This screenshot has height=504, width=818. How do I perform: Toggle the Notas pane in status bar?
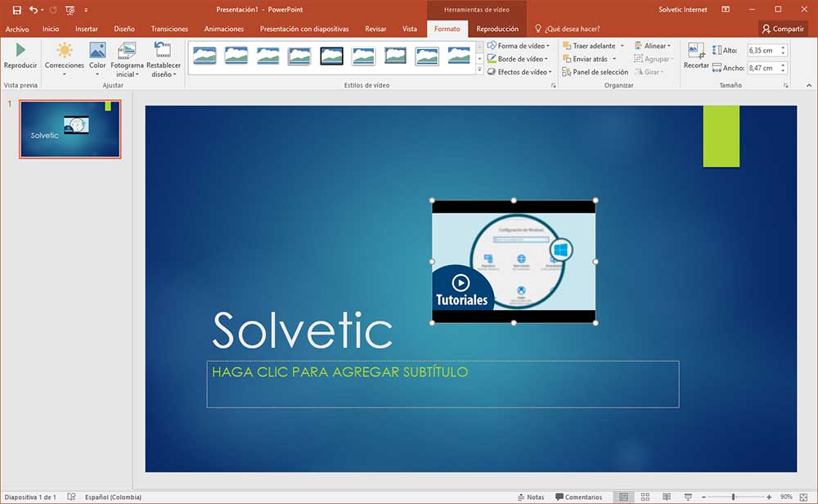click(531, 497)
